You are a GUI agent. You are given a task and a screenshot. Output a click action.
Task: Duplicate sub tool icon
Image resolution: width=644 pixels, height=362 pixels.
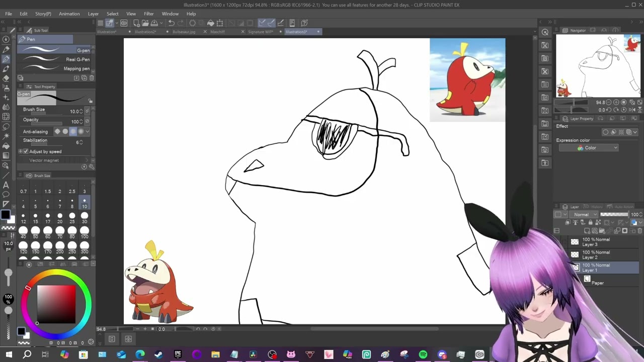(x=84, y=77)
